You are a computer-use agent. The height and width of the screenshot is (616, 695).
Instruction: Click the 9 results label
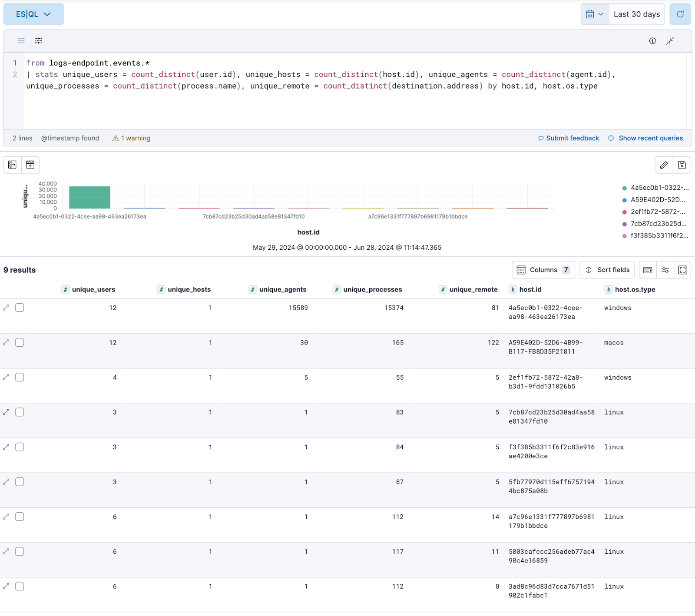click(x=20, y=270)
